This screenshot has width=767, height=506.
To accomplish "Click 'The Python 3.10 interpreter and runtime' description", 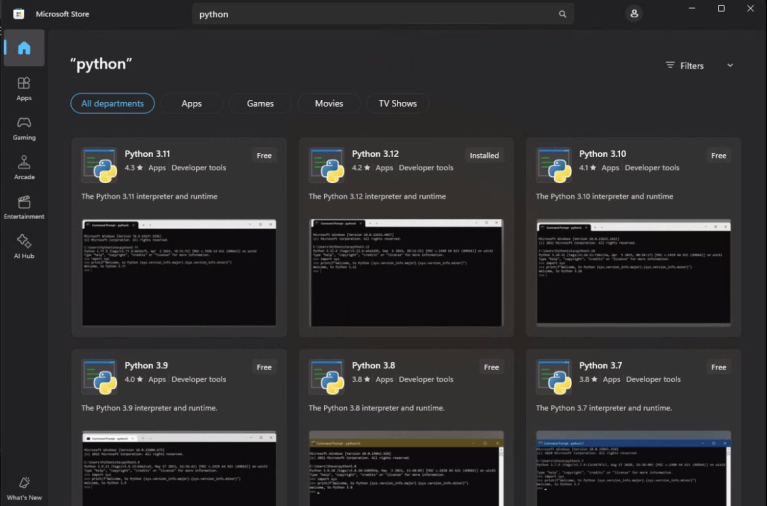I will (605, 196).
